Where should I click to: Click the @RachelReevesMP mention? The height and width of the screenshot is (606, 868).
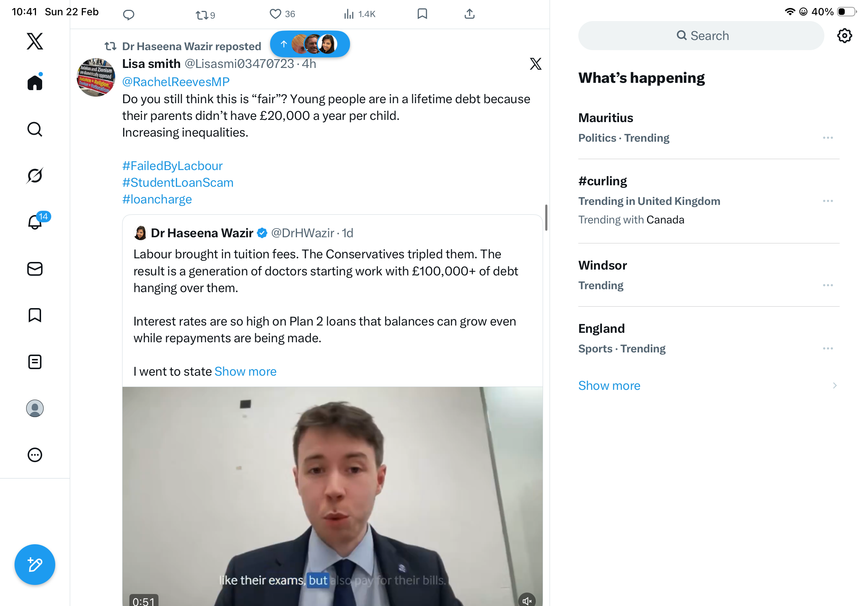(x=176, y=82)
